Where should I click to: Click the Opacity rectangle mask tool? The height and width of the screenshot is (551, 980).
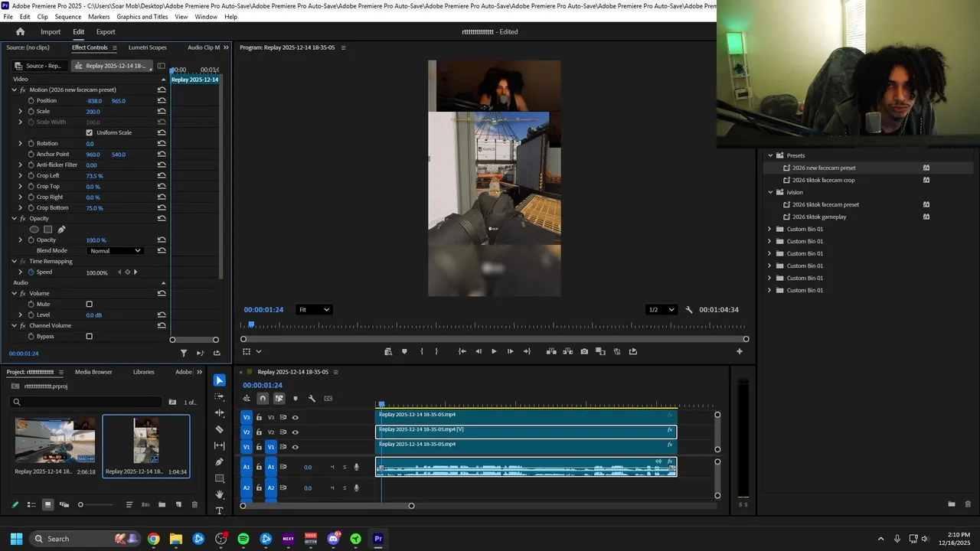47,229
